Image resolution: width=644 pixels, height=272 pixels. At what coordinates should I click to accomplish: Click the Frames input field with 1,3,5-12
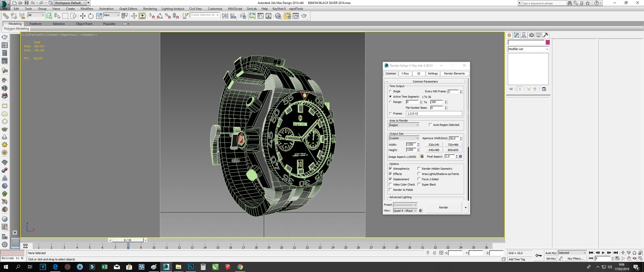click(x=434, y=114)
